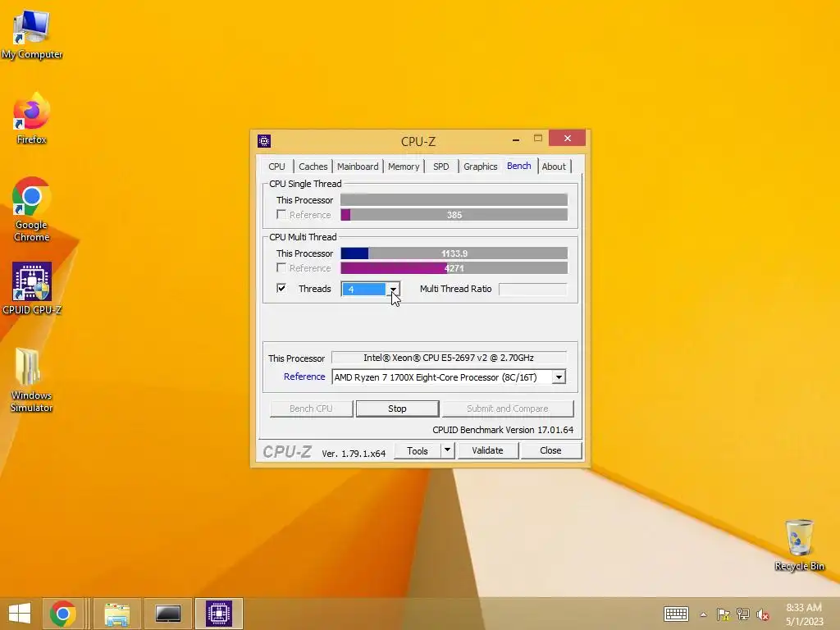
Task: Click the Validate button
Action: coord(487,451)
